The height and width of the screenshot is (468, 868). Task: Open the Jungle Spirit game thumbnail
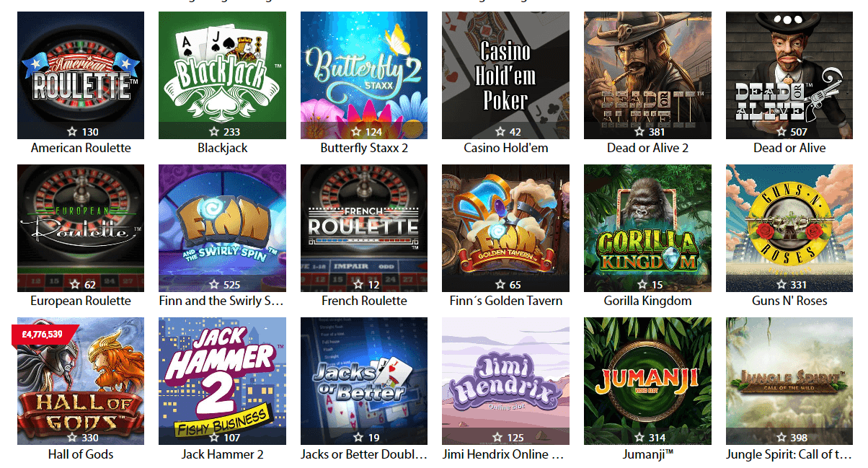click(x=789, y=381)
